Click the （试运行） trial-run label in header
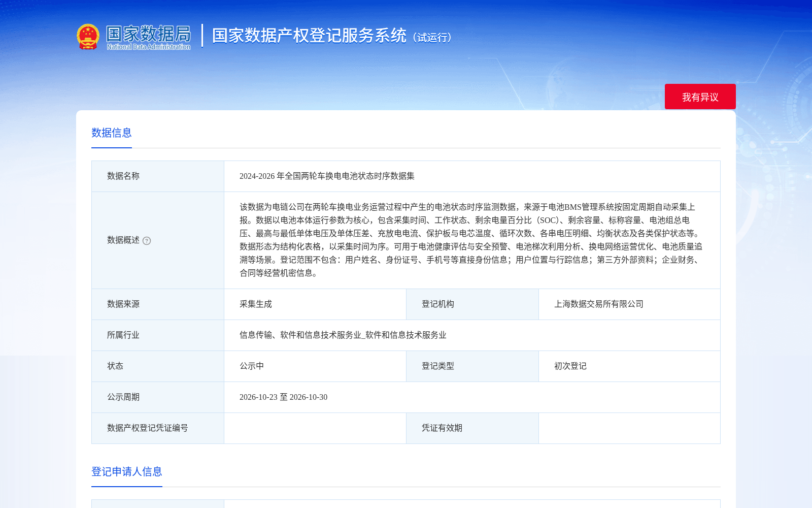 (x=432, y=38)
